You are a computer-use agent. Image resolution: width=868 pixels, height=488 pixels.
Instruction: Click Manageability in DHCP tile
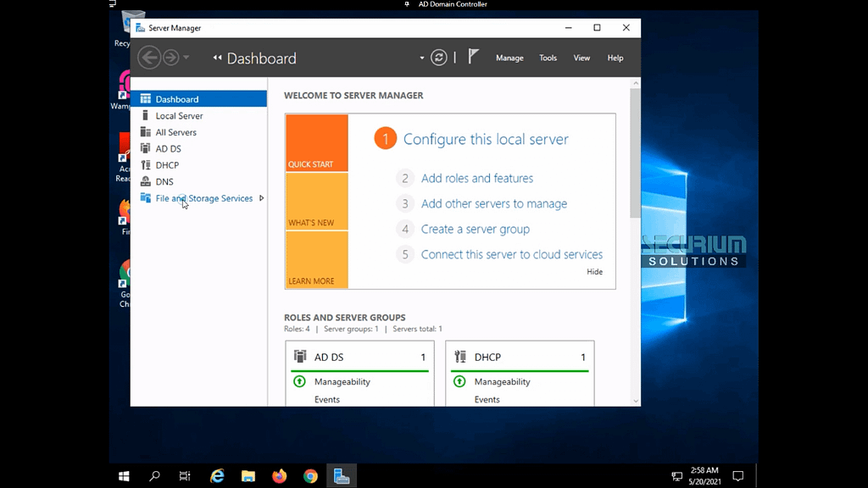point(502,382)
